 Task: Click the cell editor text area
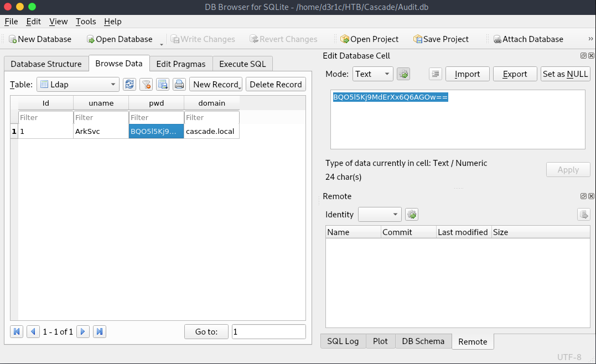click(458, 119)
